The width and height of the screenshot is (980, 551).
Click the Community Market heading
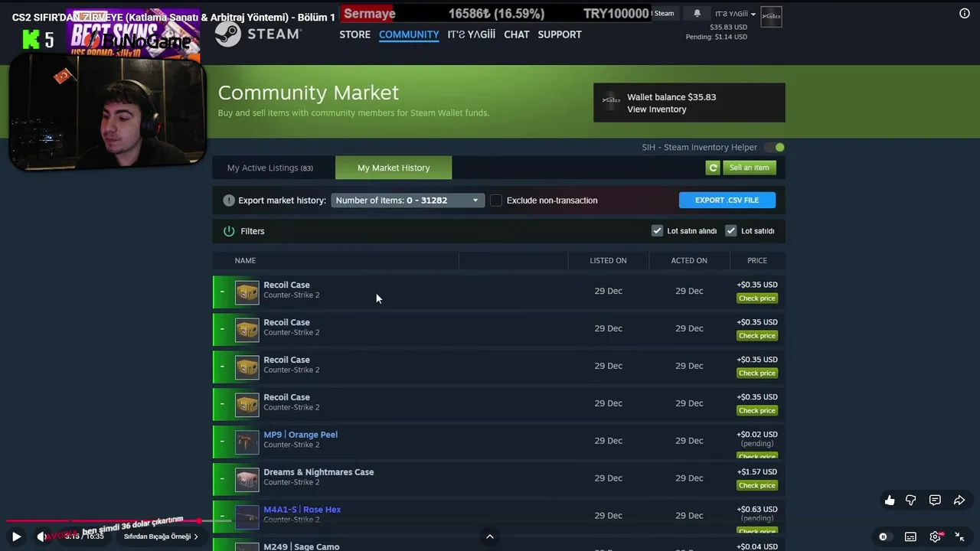[309, 93]
